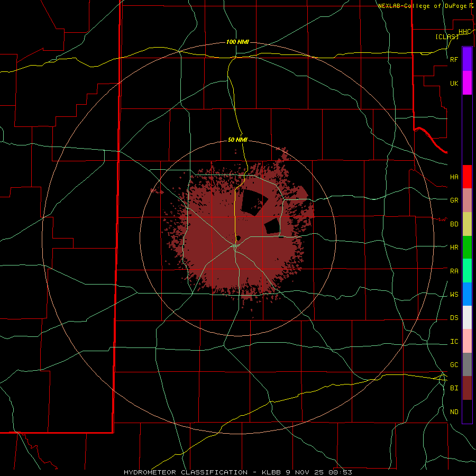Image resolution: width=476 pixels, height=476 pixels.
Task: Click the 00:53 timestamp
Action: point(341,472)
